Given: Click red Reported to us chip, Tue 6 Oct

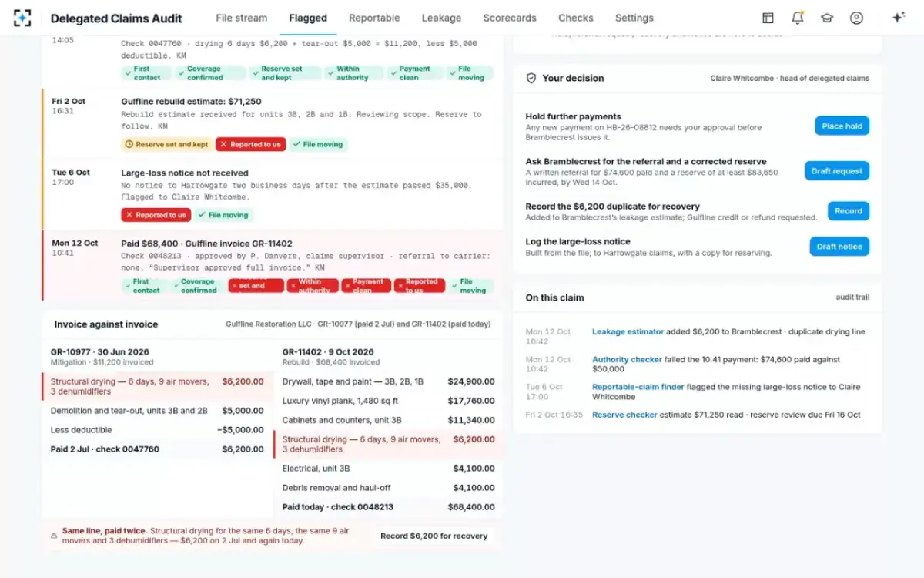Looking at the screenshot, I should click(156, 215).
